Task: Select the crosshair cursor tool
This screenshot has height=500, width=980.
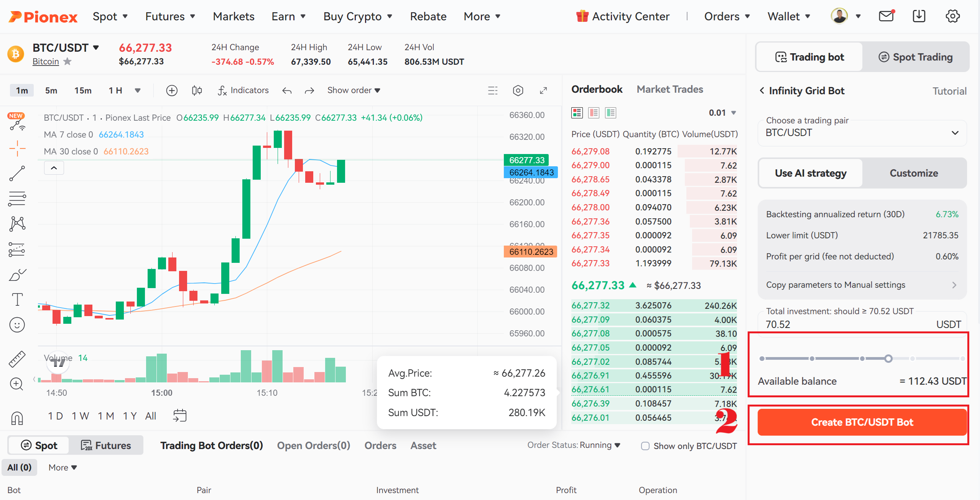Action: tap(17, 148)
